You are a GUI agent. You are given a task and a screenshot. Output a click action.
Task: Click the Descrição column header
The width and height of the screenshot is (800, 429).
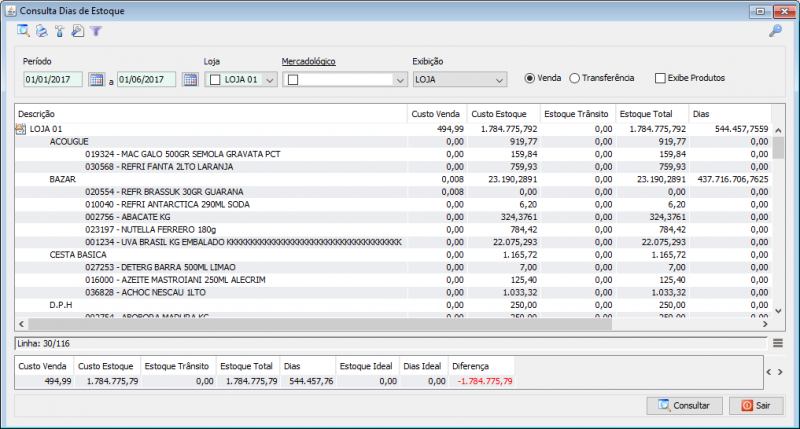click(x=211, y=114)
